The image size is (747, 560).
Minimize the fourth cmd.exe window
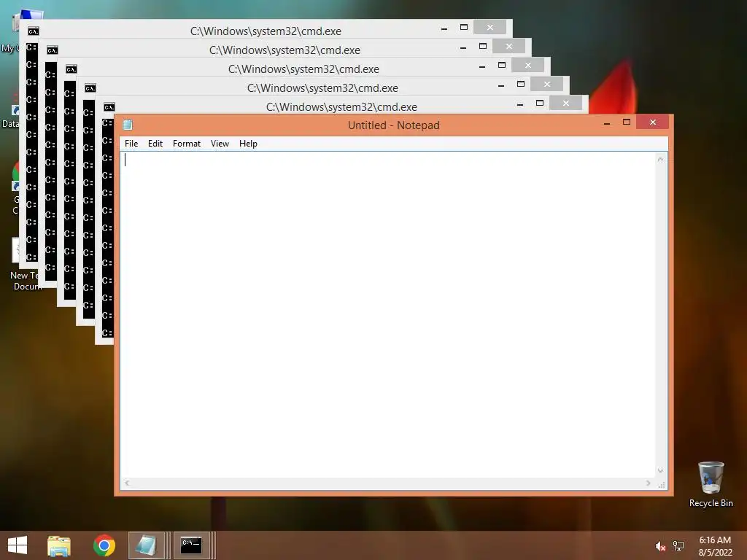(x=501, y=86)
